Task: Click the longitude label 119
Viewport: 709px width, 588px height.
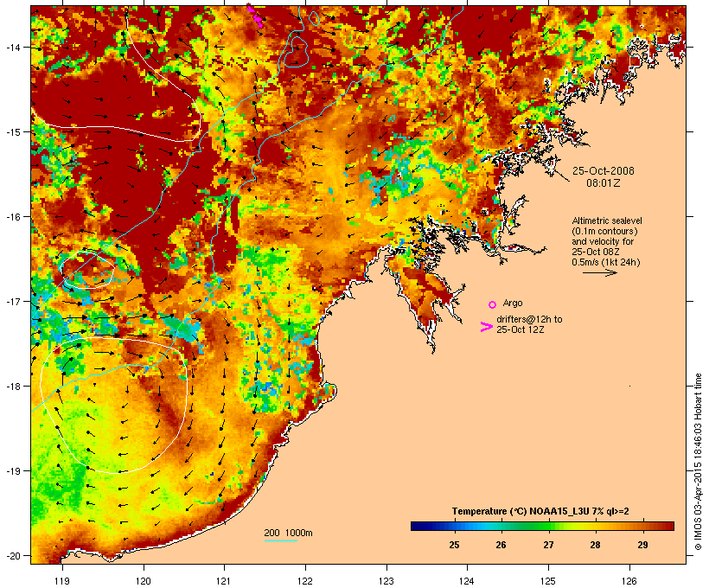Action: pos(62,581)
